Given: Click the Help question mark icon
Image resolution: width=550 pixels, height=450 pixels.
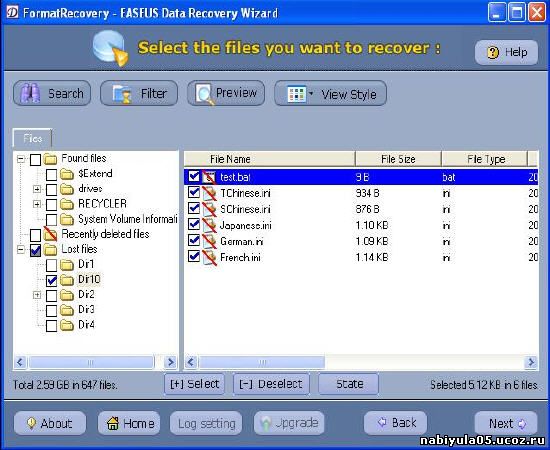Looking at the screenshot, I should coord(493,53).
